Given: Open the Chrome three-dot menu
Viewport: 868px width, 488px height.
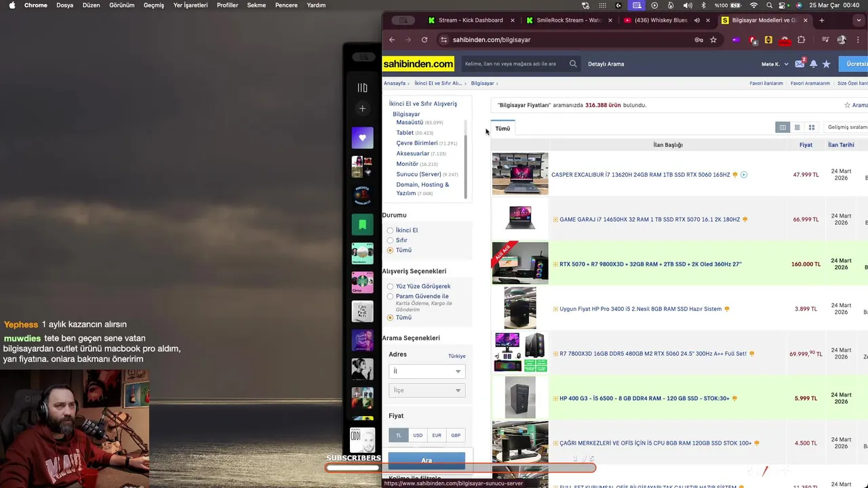Looking at the screenshot, I should pyautogui.click(x=858, y=40).
